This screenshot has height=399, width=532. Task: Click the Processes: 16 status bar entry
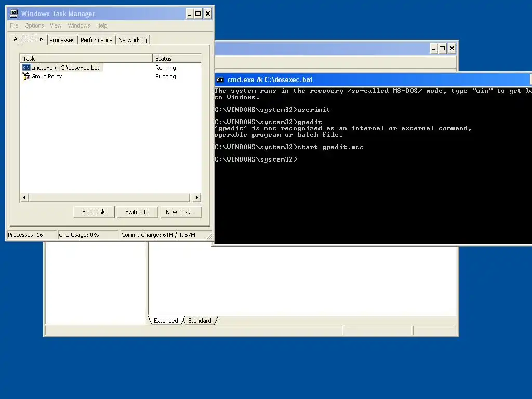pyautogui.click(x=32, y=235)
